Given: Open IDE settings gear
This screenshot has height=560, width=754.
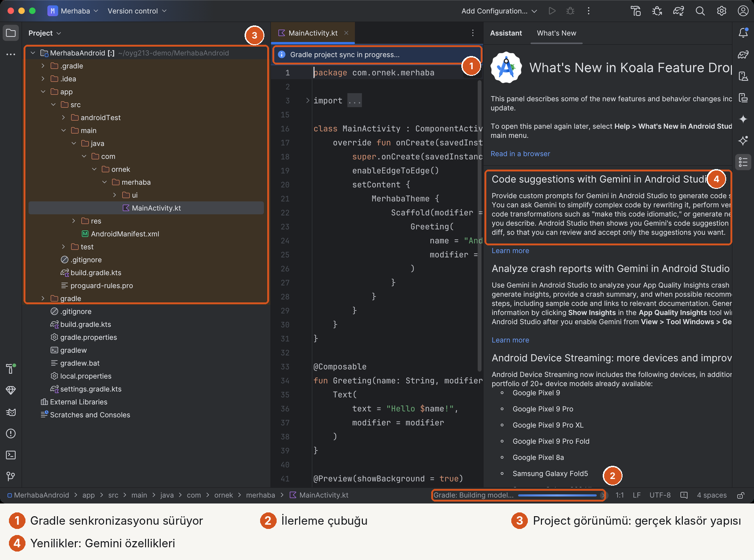Looking at the screenshot, I should (x=721, y=11).
